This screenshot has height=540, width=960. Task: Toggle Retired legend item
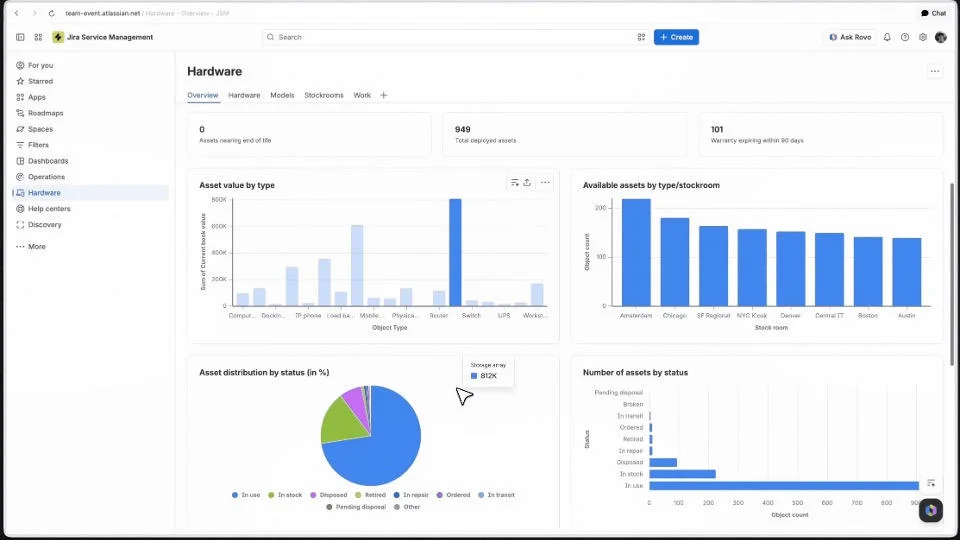pyautogui.click(x=370, y=495)
